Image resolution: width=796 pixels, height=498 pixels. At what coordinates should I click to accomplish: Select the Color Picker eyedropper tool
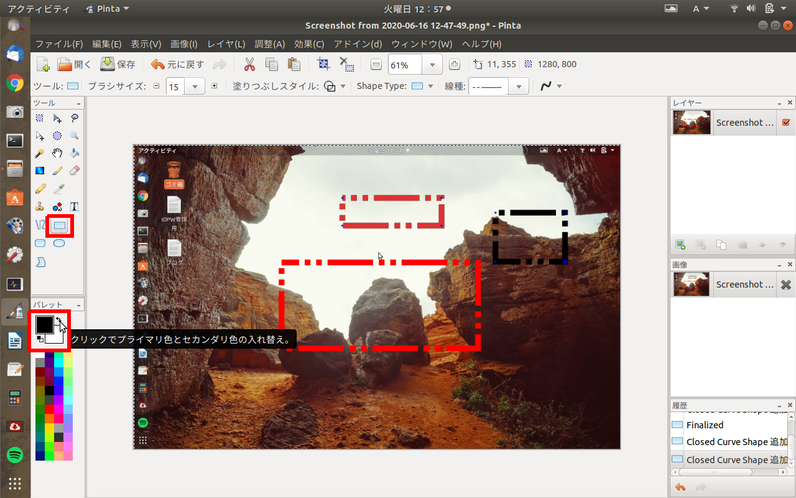click(59, 189)
